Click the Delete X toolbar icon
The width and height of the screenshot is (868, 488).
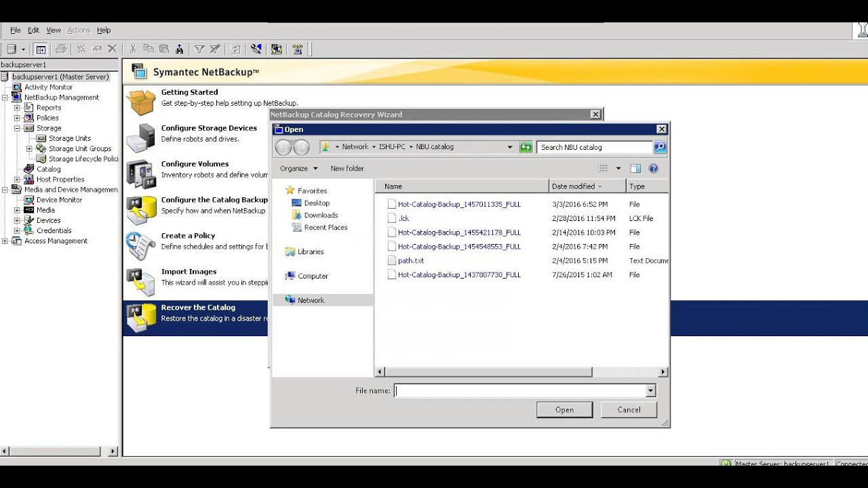click(113, 49)
